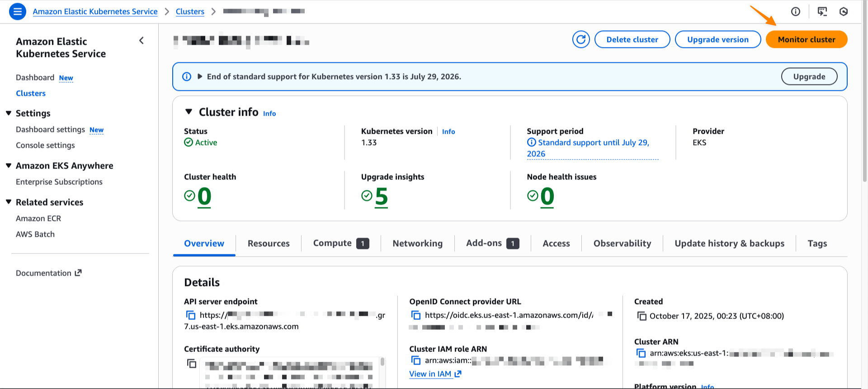Click the Upgrade version button
Screen dimensions: 868x389
(x=717, y=40)
